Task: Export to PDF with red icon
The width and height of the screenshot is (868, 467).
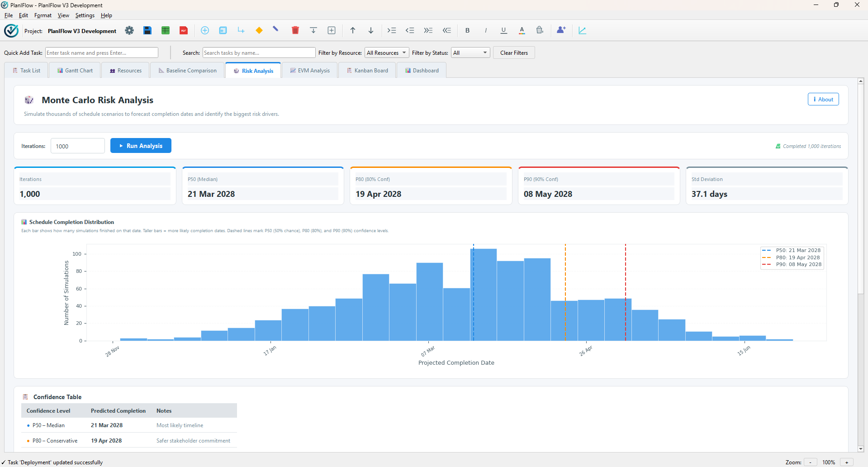Action: (184, 30)
